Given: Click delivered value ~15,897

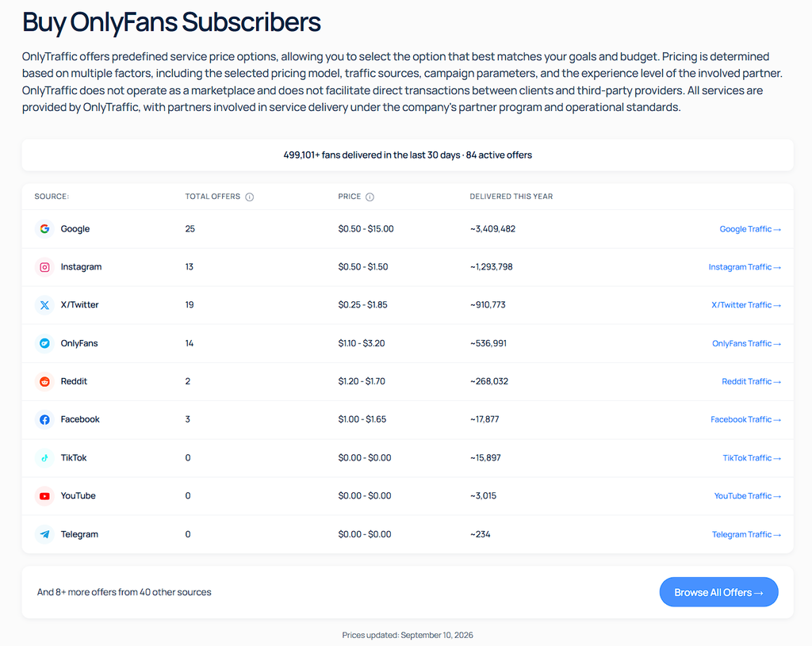Looking at the screenshot, I should click(x=485, y=457).
